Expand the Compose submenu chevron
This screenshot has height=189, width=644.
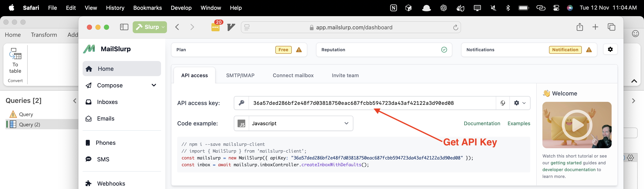154,85
